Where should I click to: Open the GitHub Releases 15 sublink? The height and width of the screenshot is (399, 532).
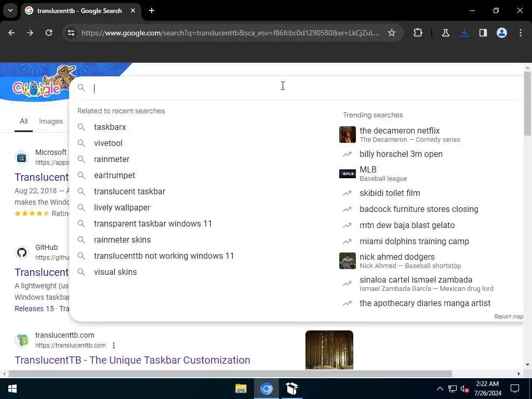point(34,309)
